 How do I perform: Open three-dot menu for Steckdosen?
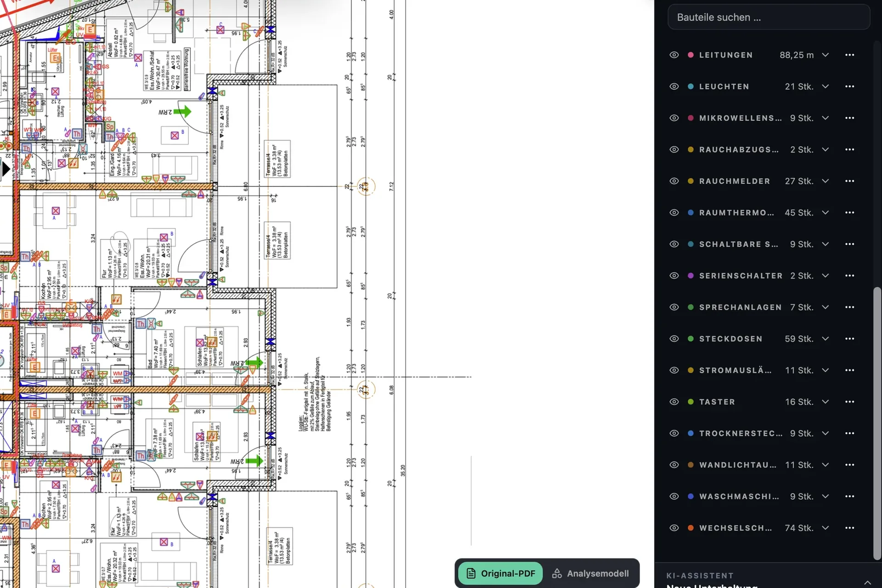pos(849,339)
